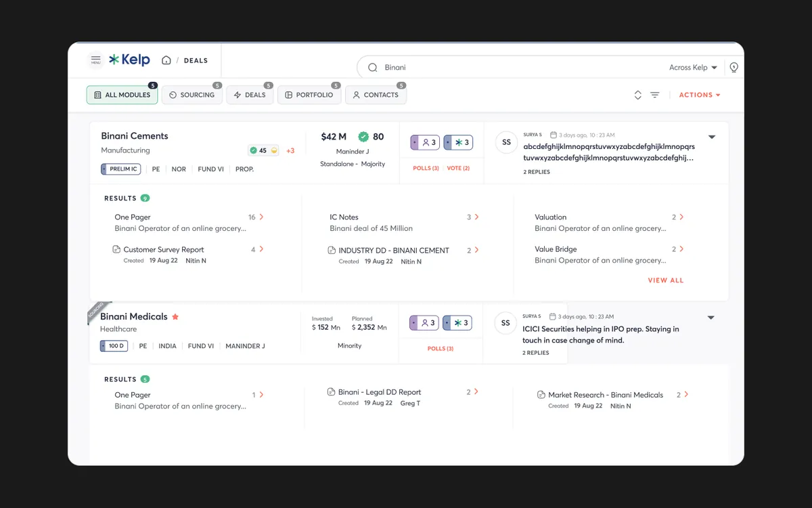Expand Customer Survey Report arrow
812x508 pixels.
point(262,249)
